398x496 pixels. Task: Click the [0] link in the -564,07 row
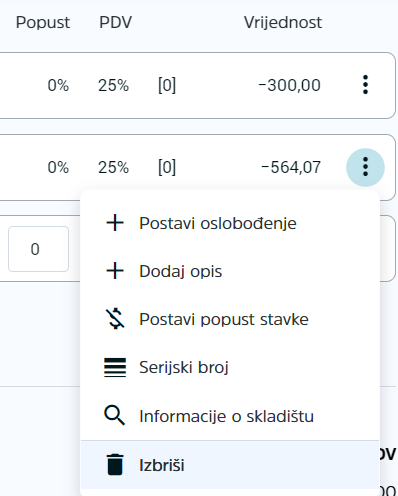pos(167,167)
